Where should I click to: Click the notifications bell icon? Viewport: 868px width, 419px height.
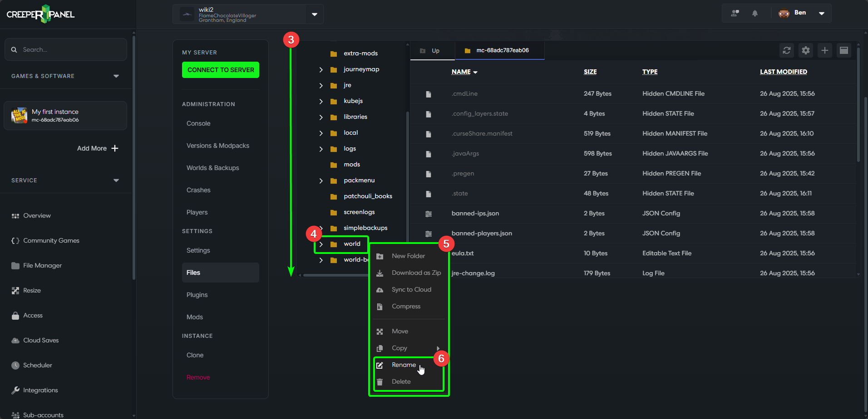click(x=755, y=13)
